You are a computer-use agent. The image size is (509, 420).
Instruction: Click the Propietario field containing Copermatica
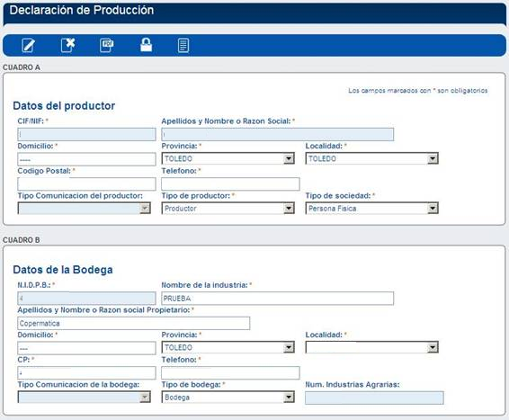134,323
